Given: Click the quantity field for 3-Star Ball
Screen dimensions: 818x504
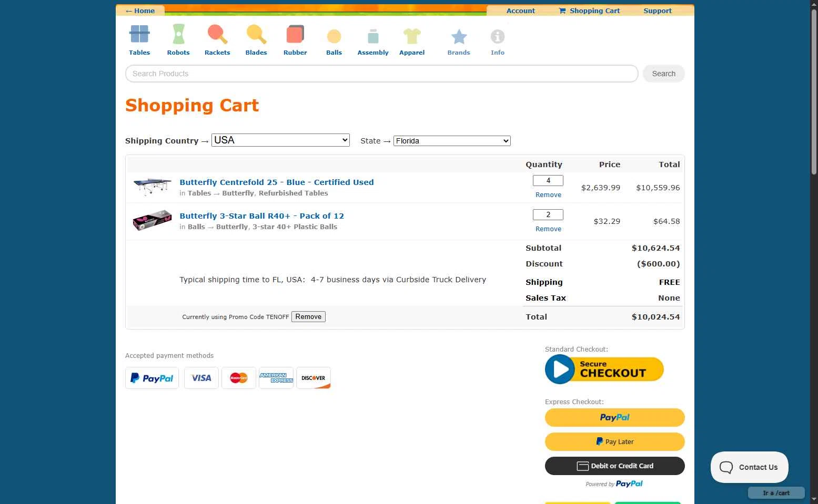Looking at the screenshot, I should coord(548,214).
